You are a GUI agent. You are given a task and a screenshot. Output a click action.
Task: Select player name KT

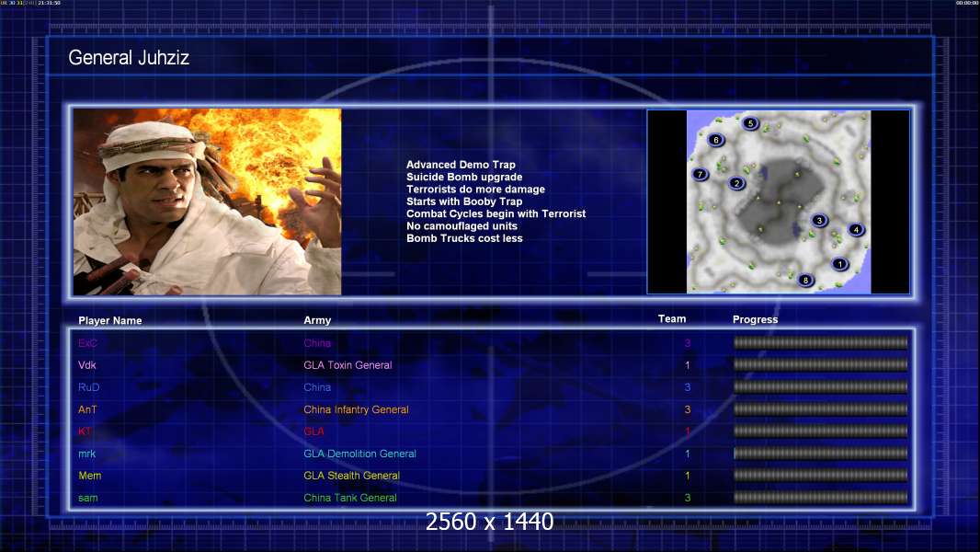click(85, 431)
